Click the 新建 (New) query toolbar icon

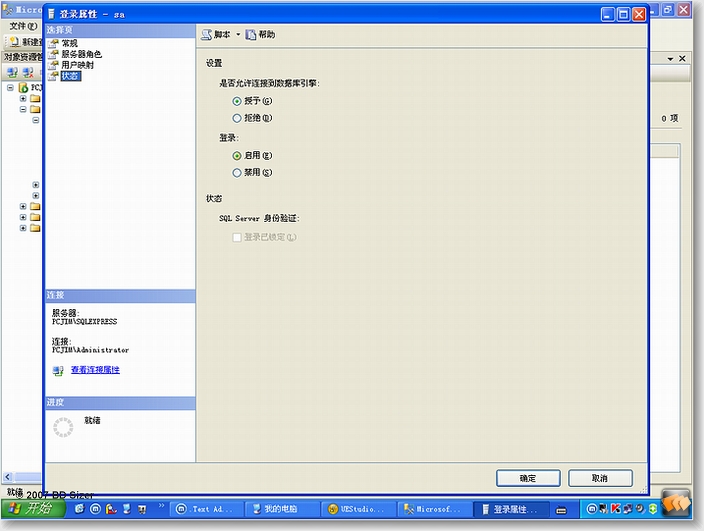click(x=14, y=42)
